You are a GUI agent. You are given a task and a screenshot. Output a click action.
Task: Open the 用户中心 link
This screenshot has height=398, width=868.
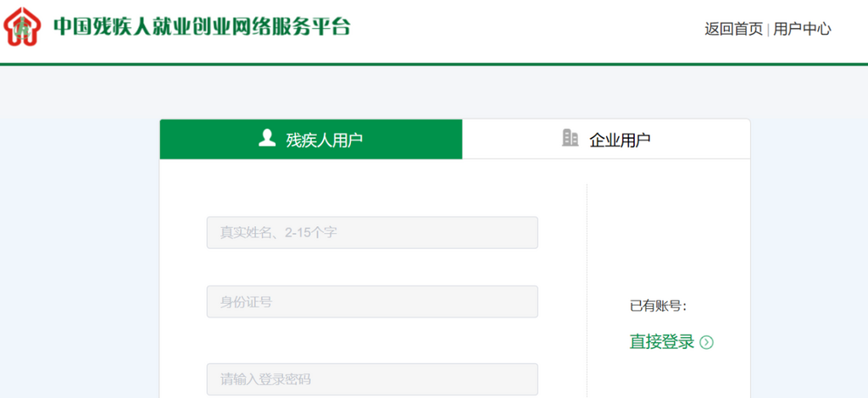(802, 29)
